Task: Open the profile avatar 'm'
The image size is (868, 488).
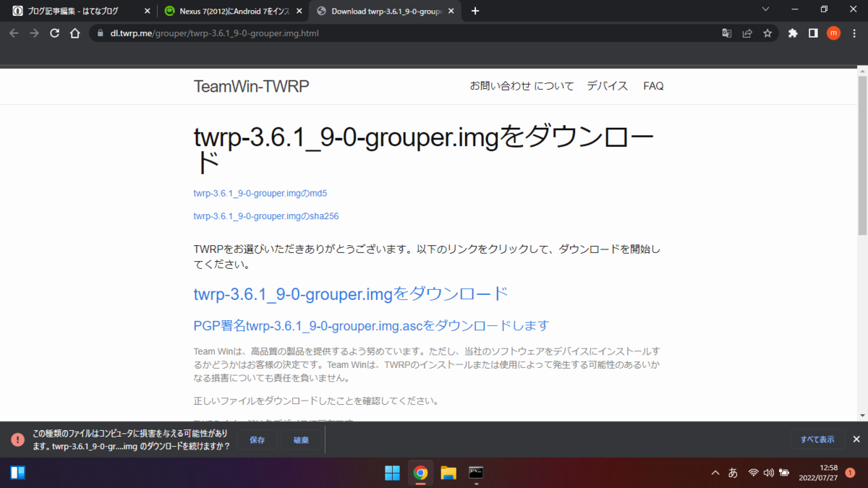Action: pos(833,33)
